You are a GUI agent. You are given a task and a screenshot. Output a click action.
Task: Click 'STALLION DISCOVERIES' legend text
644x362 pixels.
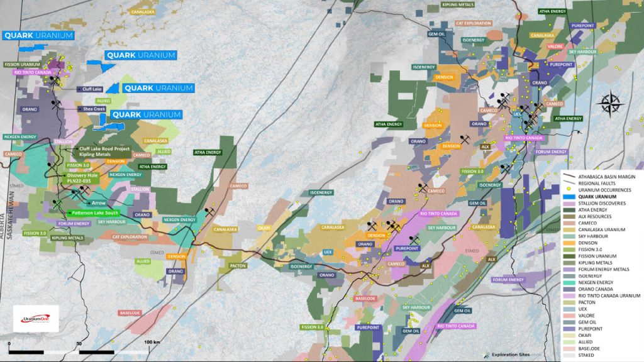pyautogui.click(x=602, y=203)
